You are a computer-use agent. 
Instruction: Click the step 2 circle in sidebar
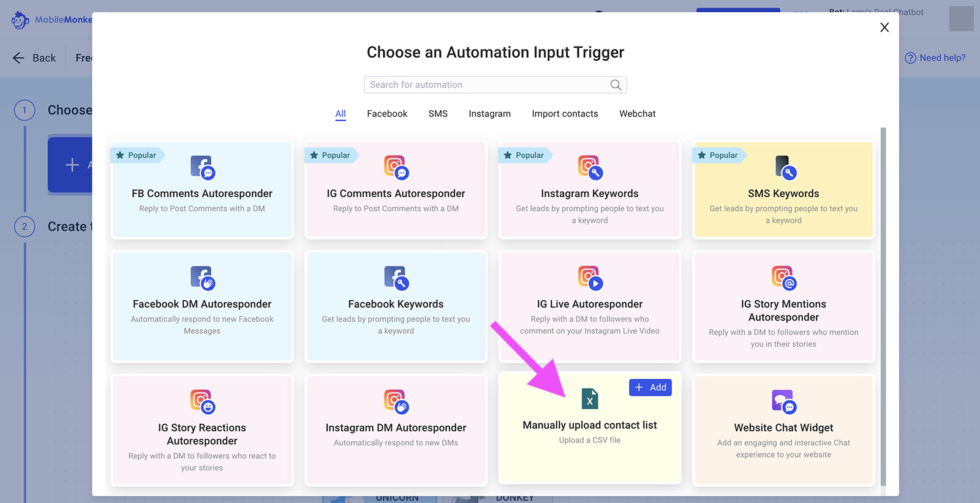(24, 227)
